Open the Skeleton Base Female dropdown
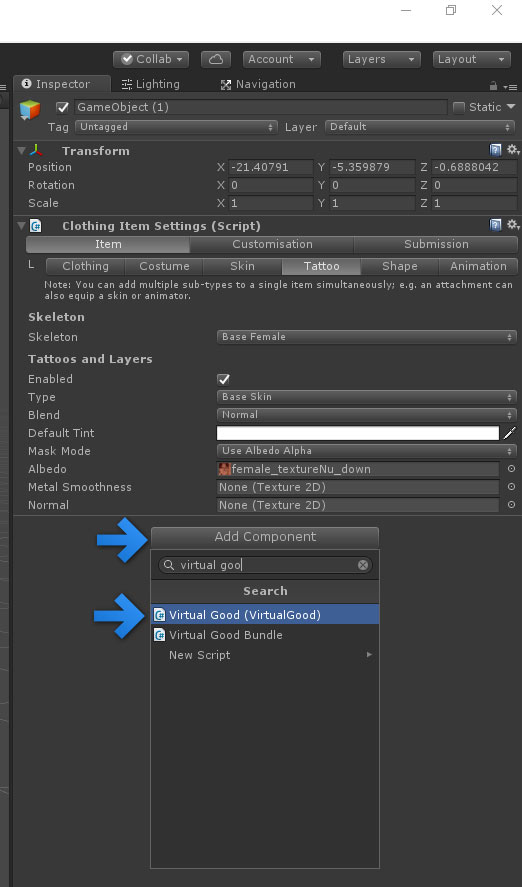Viewport: 522px width, 887px height. [366, 337]
